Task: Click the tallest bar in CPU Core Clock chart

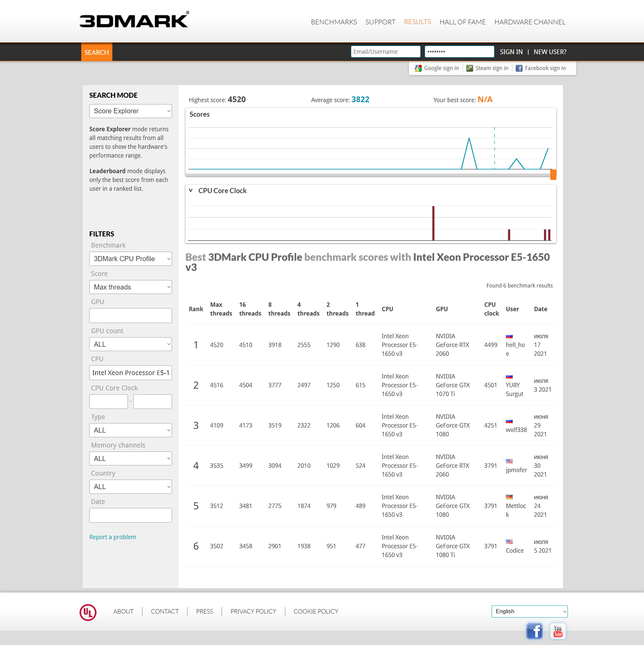Action: click(x=433, y=223)
